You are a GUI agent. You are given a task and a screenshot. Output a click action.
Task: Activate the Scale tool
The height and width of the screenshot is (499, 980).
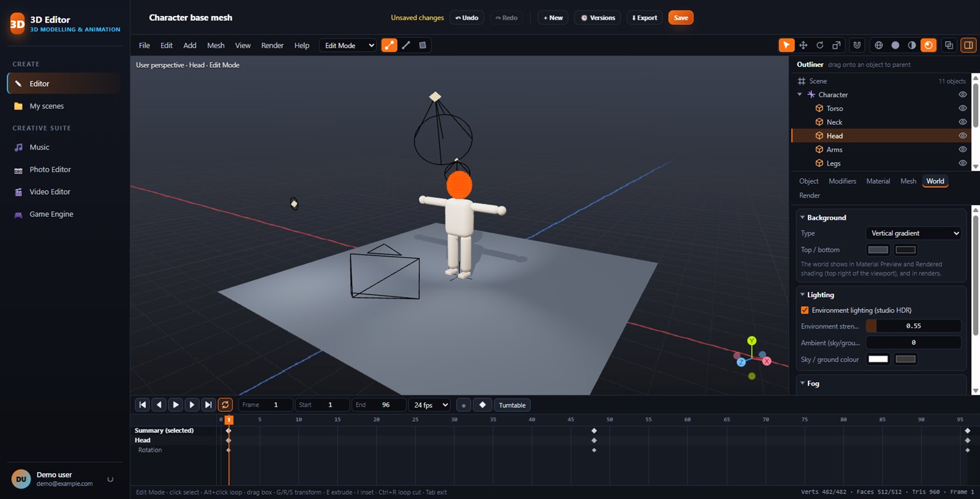click(836, 45)
